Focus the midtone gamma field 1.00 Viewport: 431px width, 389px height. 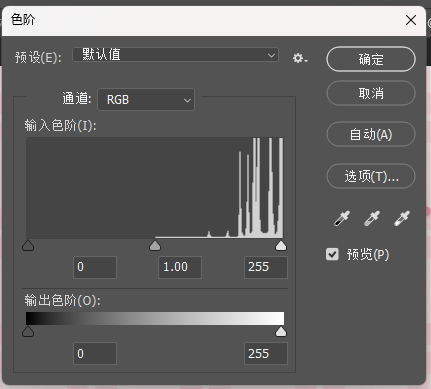[180, 267]
